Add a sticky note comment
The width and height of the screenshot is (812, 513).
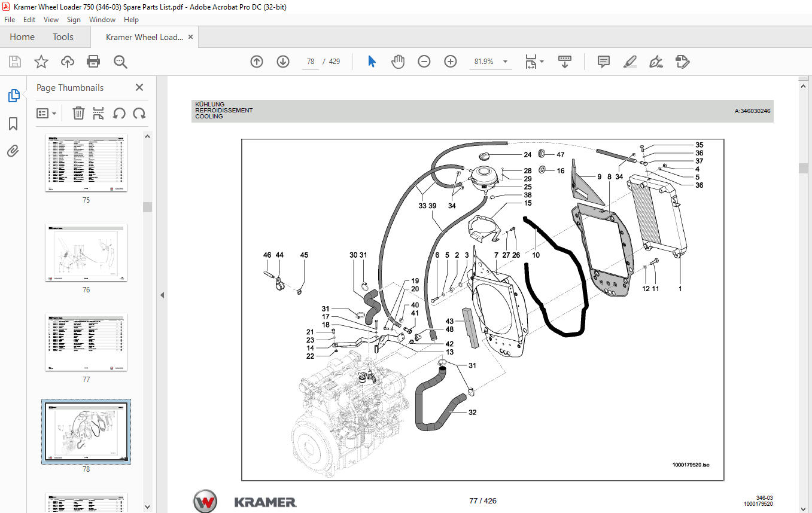click(604, 62)
